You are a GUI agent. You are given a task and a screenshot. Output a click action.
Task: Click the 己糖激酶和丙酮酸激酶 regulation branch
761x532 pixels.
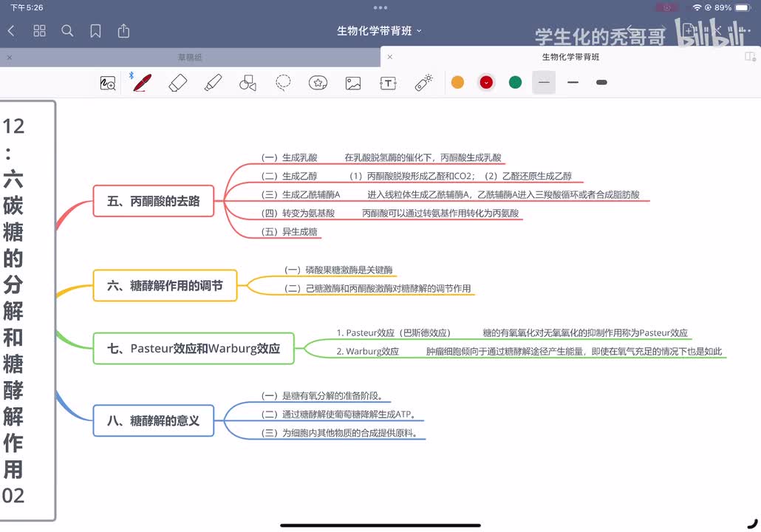pos(378,288)
